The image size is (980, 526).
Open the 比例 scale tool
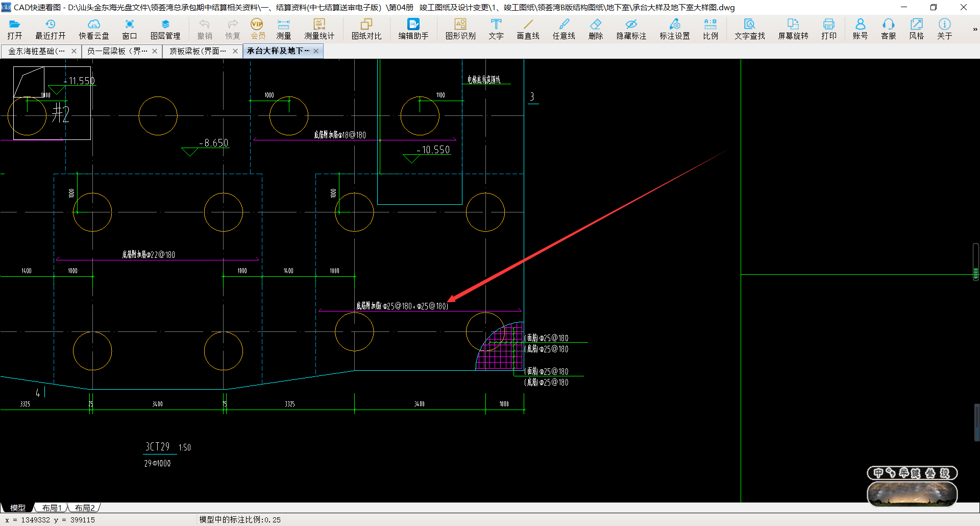tap(710, 29)
